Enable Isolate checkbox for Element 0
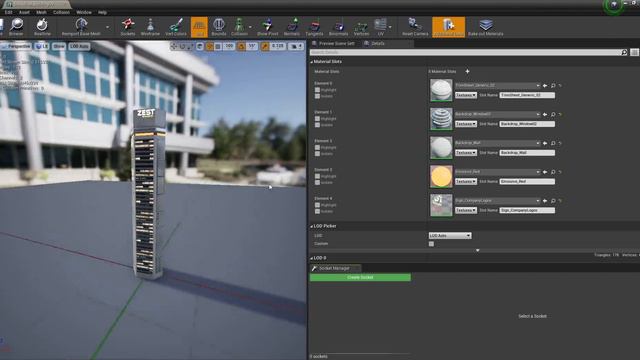The width and height of the screenshot is (640, 360). point(317,96)
